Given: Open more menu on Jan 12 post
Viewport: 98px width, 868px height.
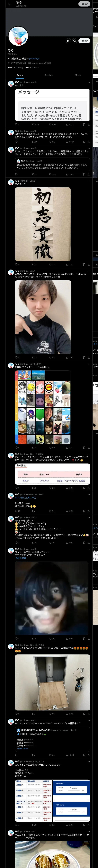Looking at the screenshot, I should (x=89, y=518).
